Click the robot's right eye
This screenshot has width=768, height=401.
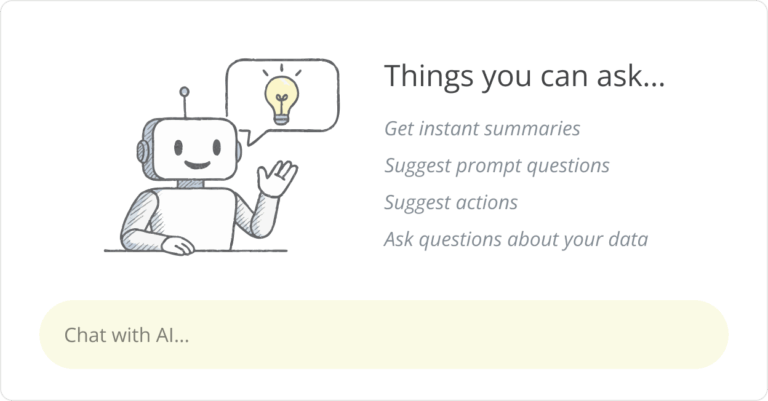[216, 146]
